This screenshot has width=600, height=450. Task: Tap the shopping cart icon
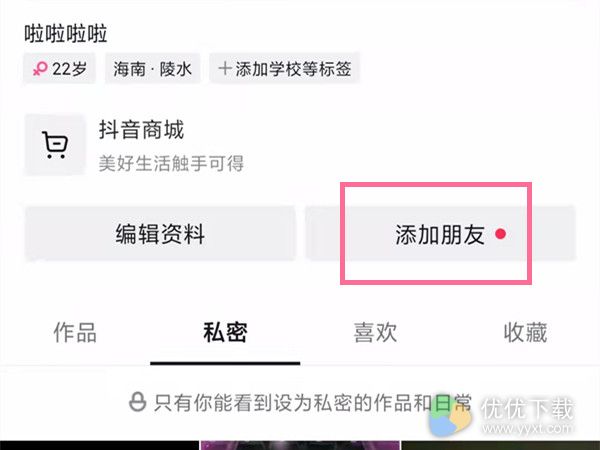pyautogui.click(x=55, y=145)
